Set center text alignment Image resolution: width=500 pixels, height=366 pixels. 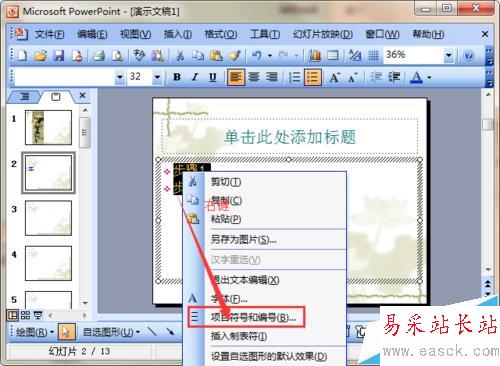254,77
